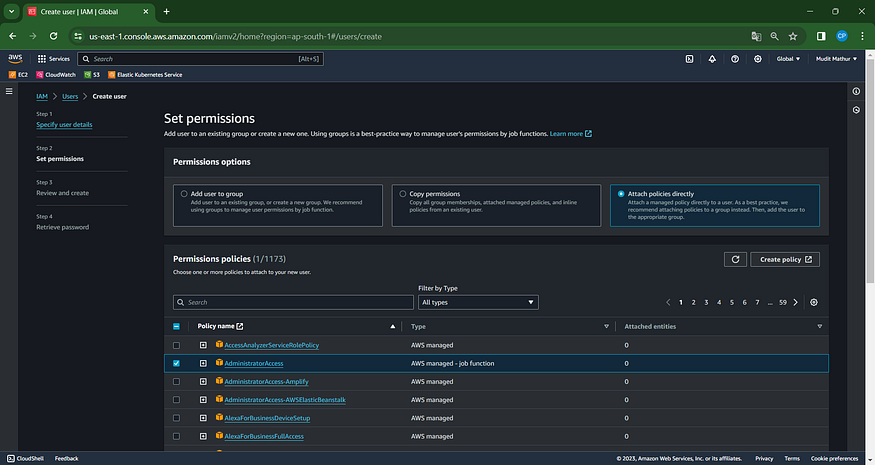This screenshot has width=875, height=465.
Task: Expand the AlexaForBusinessDeviceSetup row details
Action: pyautogui.click(x=203, y=418)
